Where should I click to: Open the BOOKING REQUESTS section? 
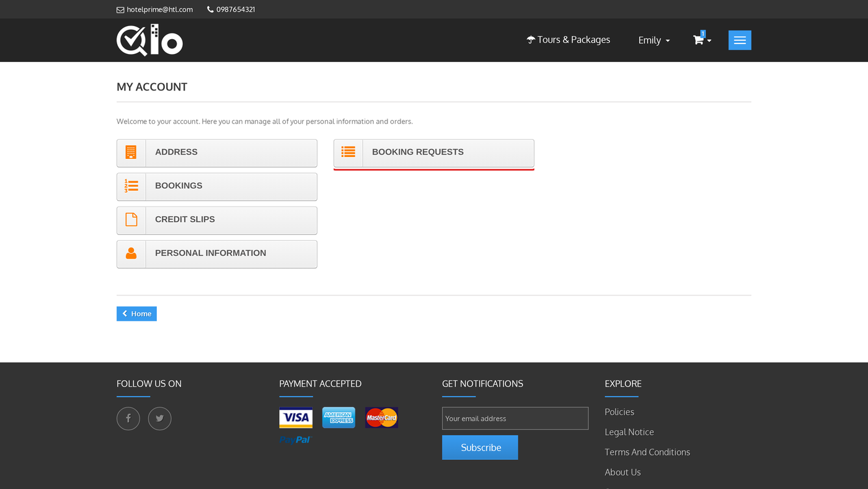coord(434,153)
